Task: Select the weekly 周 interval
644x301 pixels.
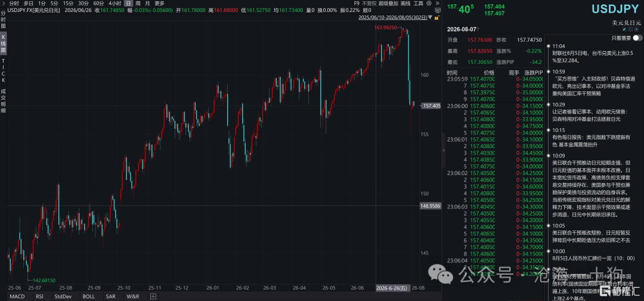Action: click(x=138, y=4)
